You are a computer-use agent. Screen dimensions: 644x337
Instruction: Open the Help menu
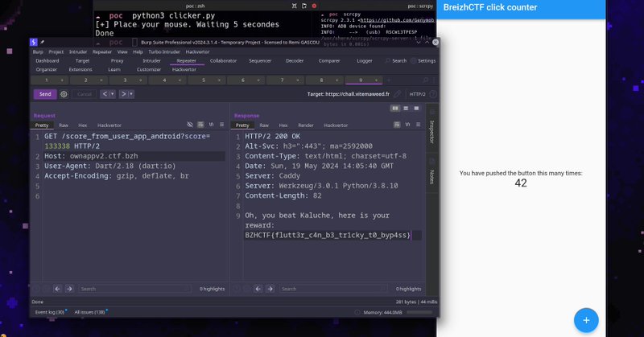pos(138,51)
